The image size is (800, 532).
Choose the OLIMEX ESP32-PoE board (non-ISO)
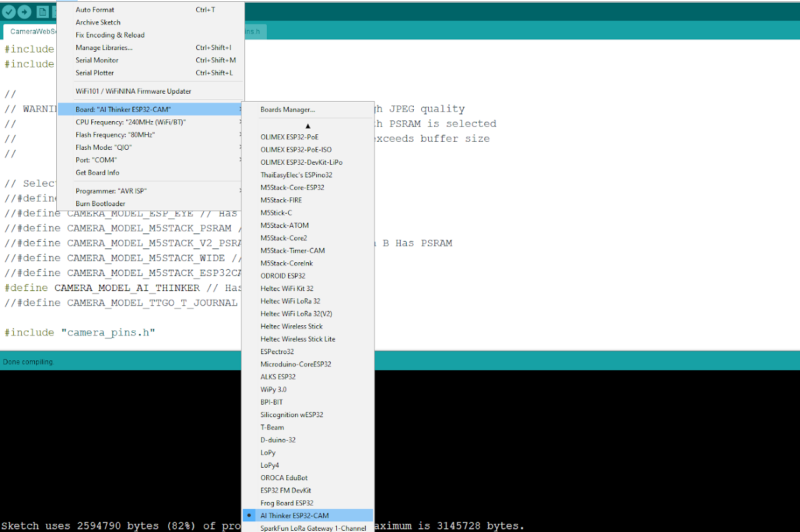coord(308,137)
